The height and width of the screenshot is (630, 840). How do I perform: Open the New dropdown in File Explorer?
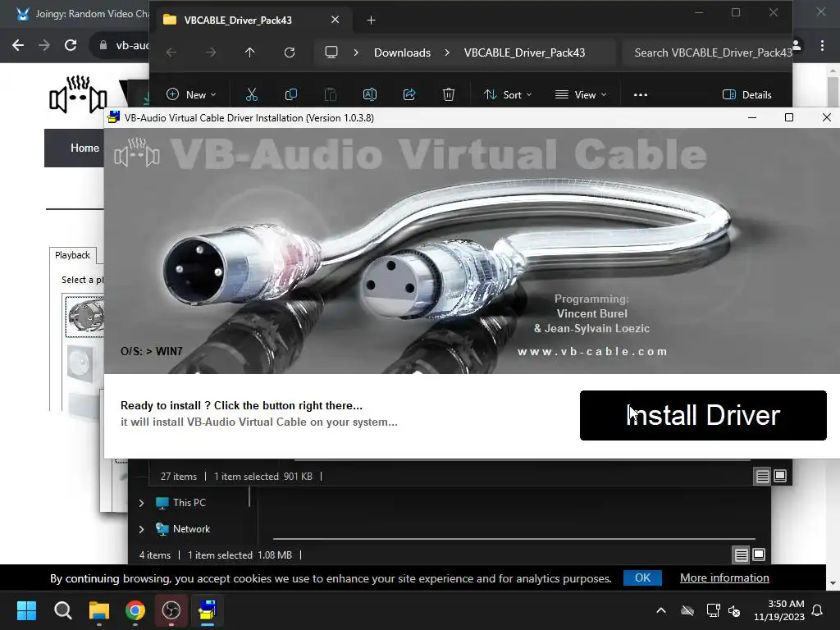[x=191, y=95]
